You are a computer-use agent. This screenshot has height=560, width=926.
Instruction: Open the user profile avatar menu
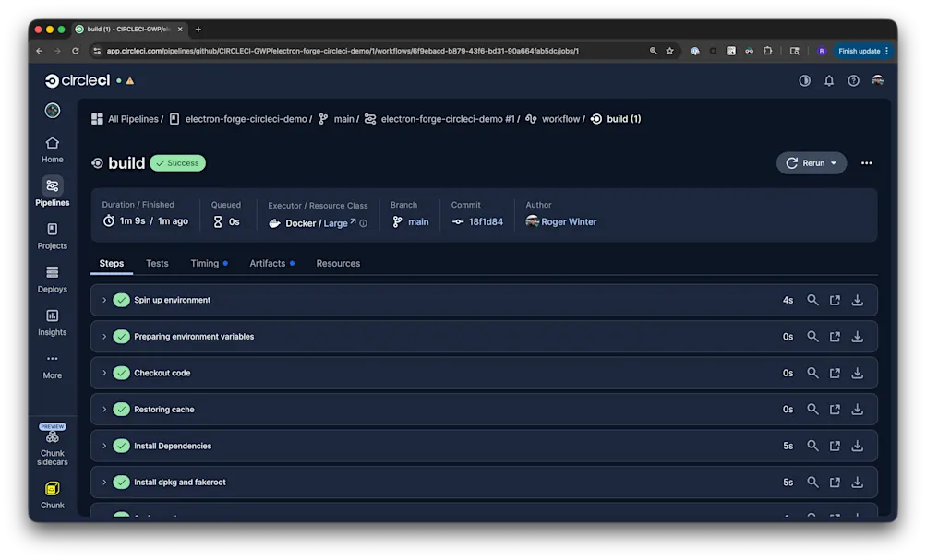coord(878,80)
